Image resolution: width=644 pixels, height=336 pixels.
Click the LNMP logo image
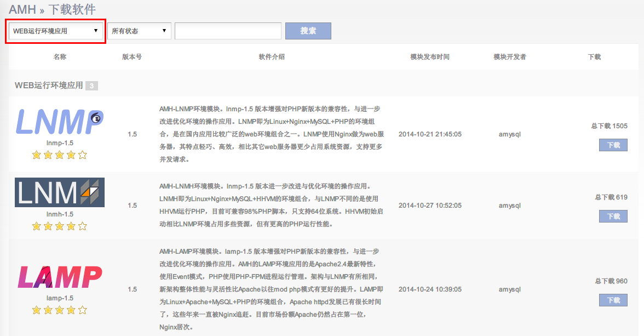pos(60,122)
